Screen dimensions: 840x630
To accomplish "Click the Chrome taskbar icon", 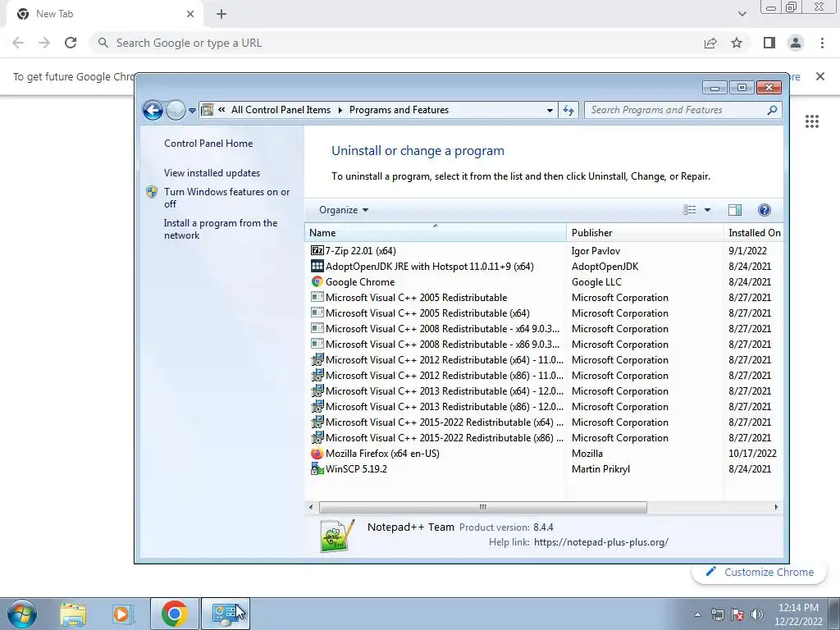I will tap(174, 614).
